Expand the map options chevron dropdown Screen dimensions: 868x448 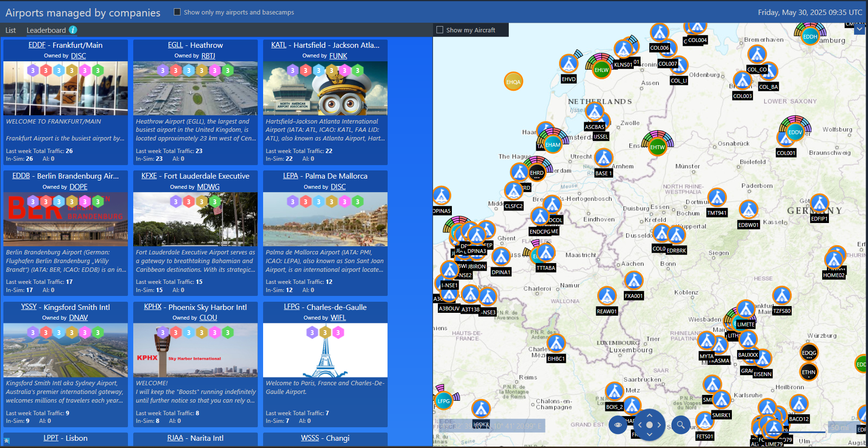coord(859,29)
